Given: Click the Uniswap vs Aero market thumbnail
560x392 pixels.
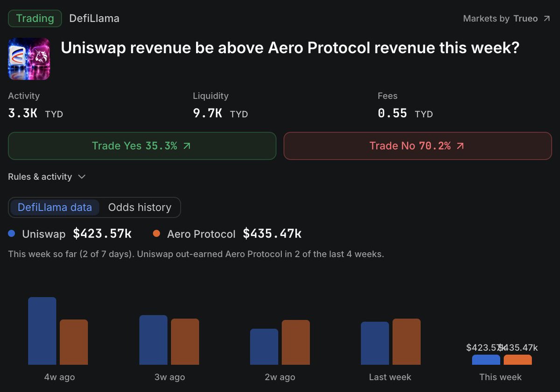Looking at the screenshot, I should point(29,59).
